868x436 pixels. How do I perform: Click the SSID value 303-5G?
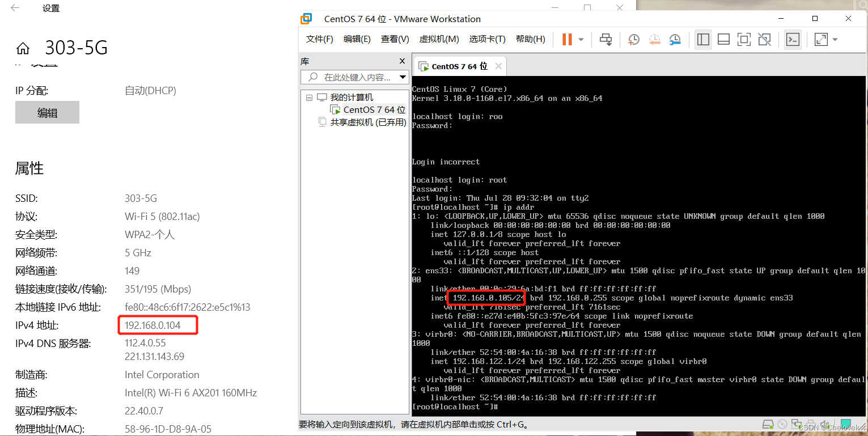point(141,198)
